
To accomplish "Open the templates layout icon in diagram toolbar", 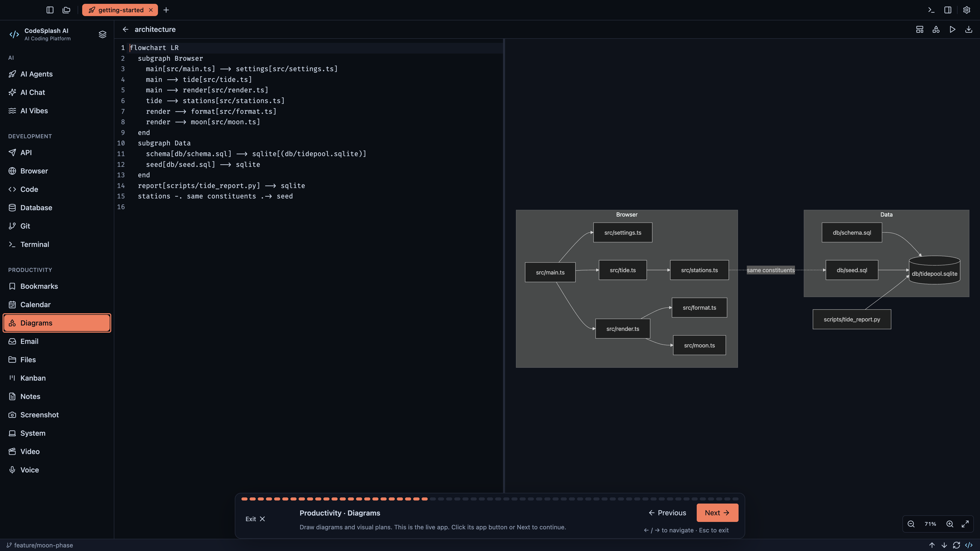I will pos(920,29).
